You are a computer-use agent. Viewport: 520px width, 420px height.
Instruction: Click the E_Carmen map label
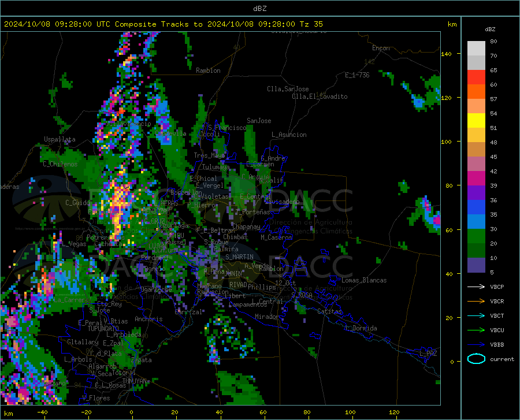(261, 164)
